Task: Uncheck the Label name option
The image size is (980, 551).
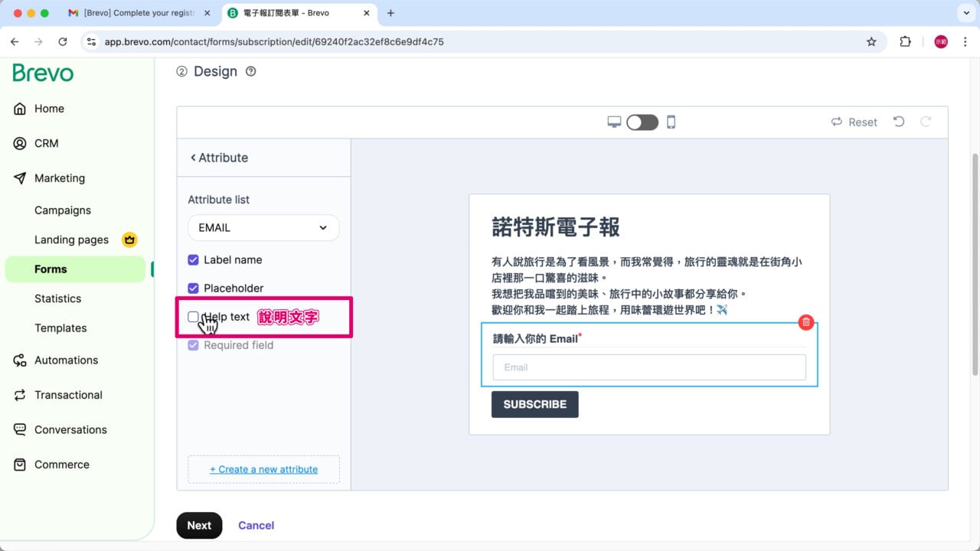Action: point(193,259)
